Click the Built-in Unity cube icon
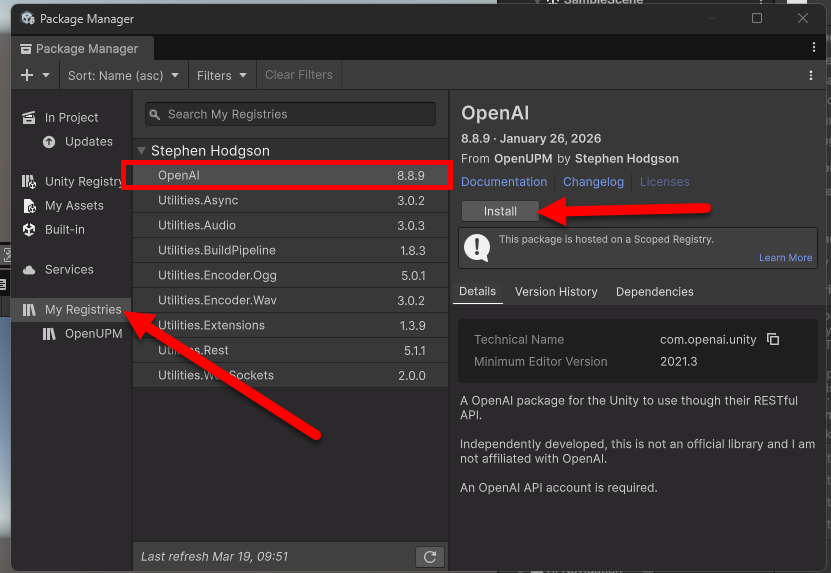Screen dimensions: 831x573 click(x=29, y=230)
